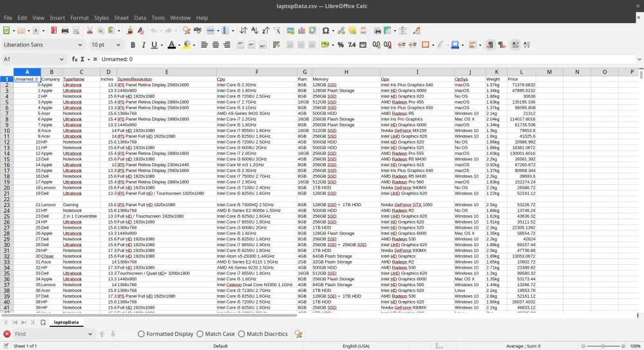Screen dimensions: 644x350
Task: Click the Export as PDF icon
Action: (54, 30)
